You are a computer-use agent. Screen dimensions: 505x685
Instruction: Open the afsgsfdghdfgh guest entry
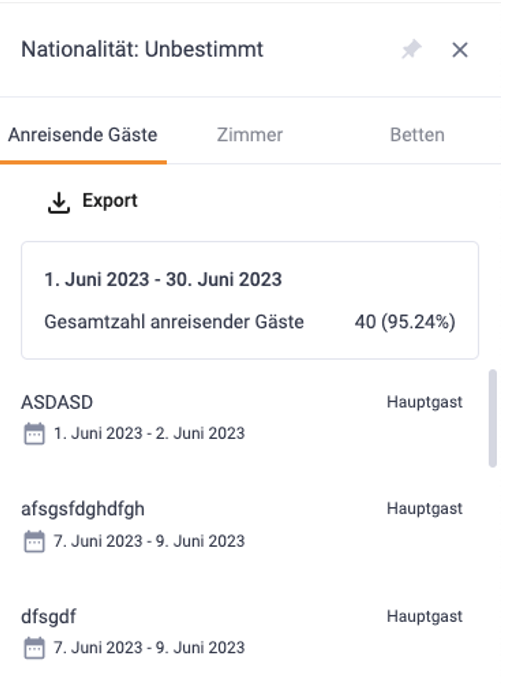[x=242, y=525]
